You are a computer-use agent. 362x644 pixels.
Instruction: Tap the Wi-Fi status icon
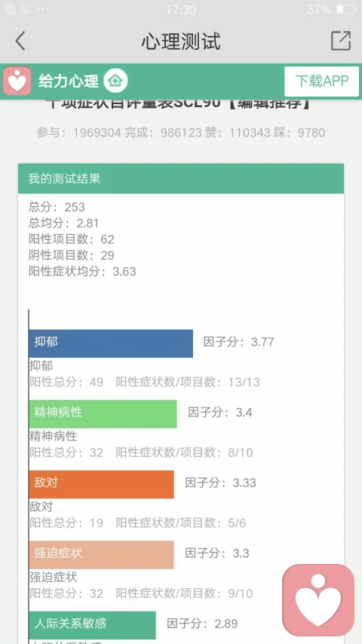26,9
